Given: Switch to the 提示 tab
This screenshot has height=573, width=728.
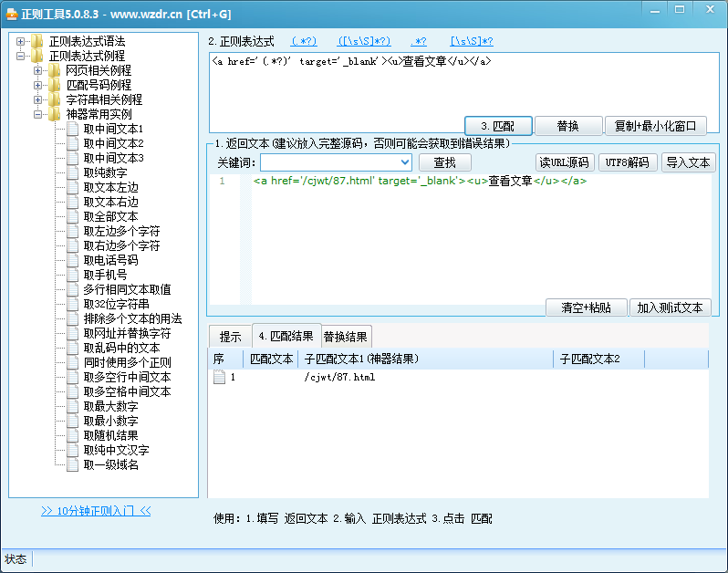Looking at the screenshot, I should (230, 336).
